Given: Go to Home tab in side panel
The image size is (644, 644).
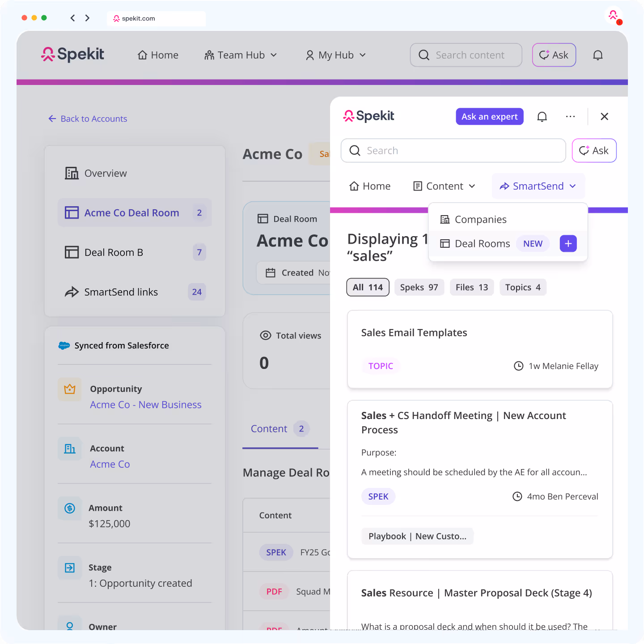Looking at the screenshot, I should pyautogui.click(x=370, y=186).
